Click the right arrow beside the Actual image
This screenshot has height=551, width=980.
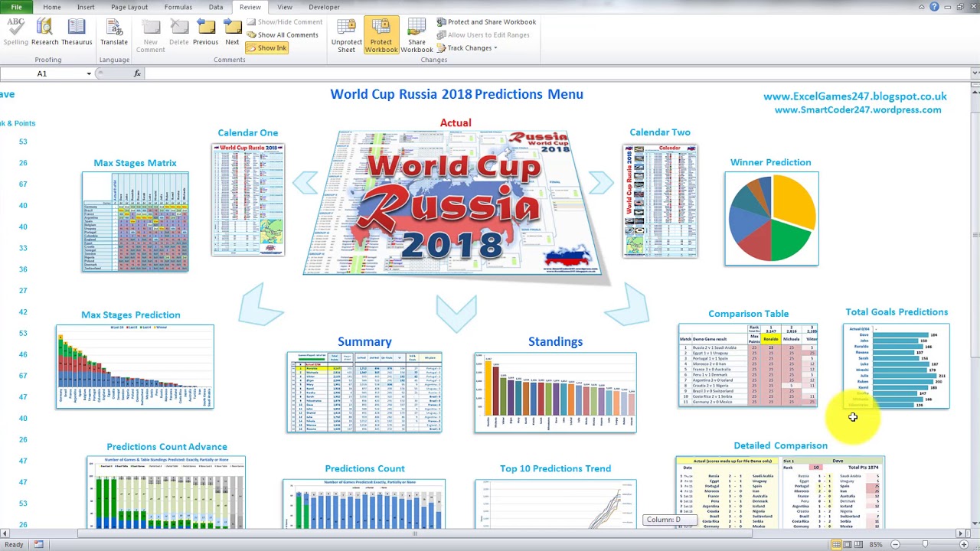[x=601, y=182]
